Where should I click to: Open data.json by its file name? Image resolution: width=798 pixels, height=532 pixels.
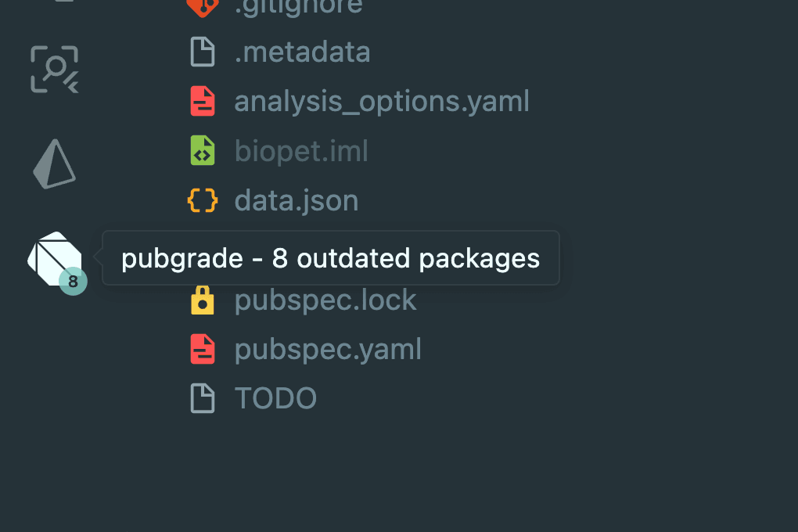[297, 201]
